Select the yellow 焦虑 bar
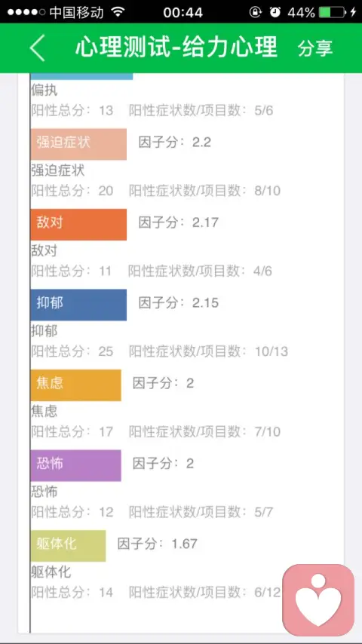Screen dimensions: 362x644 coord(76,385)
